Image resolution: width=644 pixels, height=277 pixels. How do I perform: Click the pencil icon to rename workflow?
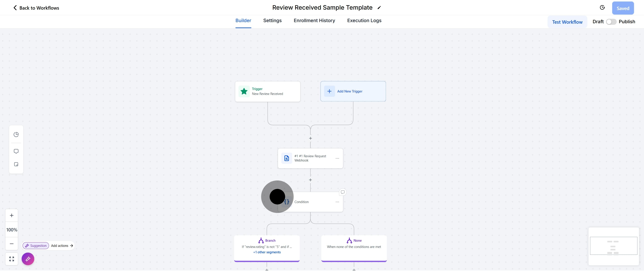coord(379,8)
